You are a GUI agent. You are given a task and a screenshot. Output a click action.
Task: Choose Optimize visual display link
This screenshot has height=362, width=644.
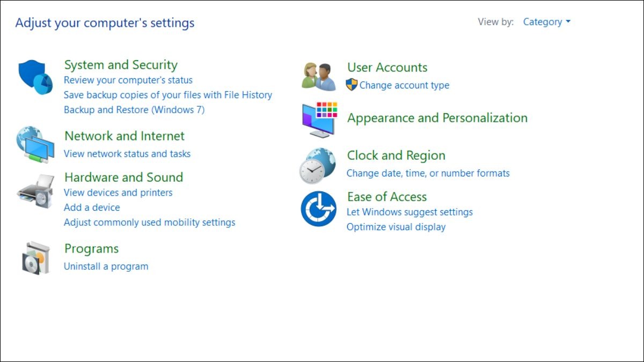pyautogui.click(x=396, y=227)
